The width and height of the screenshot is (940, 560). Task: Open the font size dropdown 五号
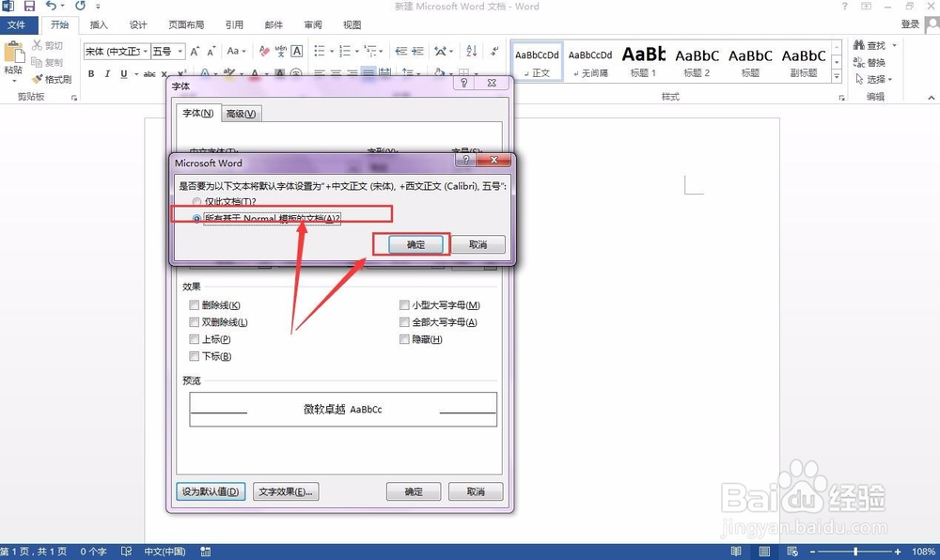(x=180, y=52)
